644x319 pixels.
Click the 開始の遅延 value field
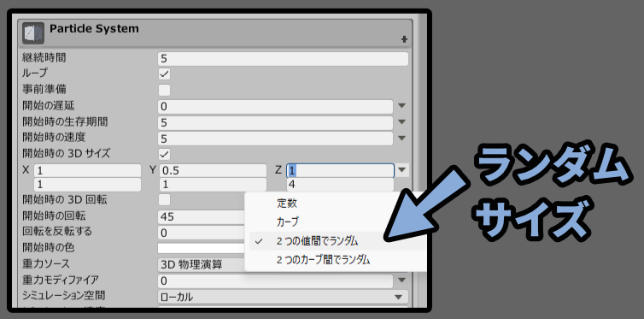click(276, 107)
